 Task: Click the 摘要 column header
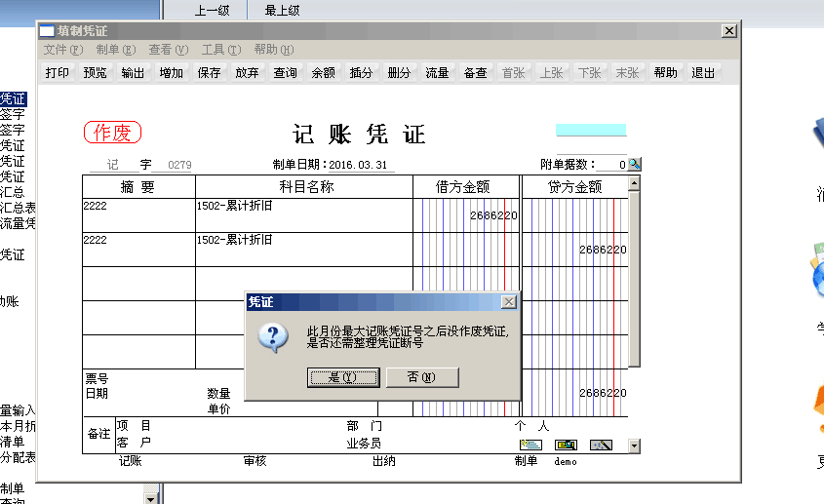(x=138, y=187)
